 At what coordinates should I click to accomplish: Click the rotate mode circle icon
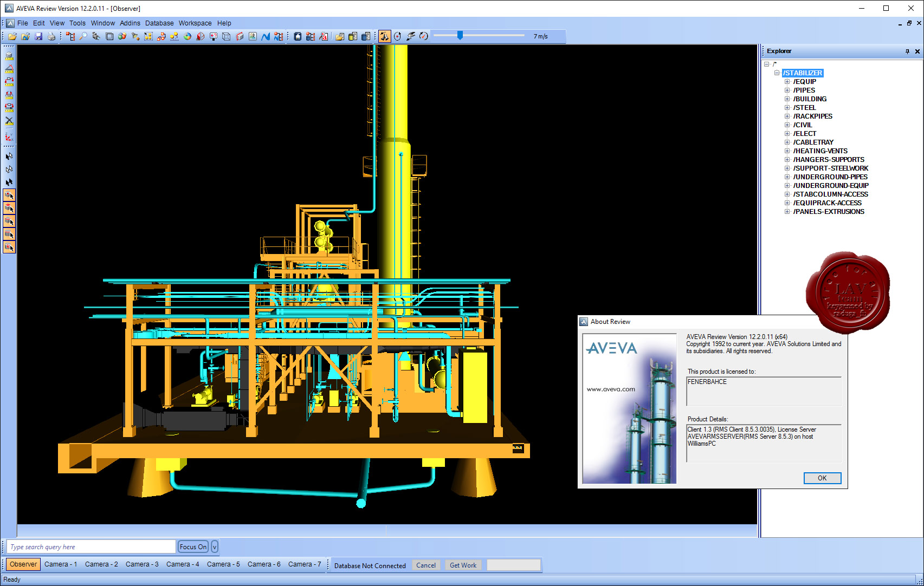click(397, 36)
